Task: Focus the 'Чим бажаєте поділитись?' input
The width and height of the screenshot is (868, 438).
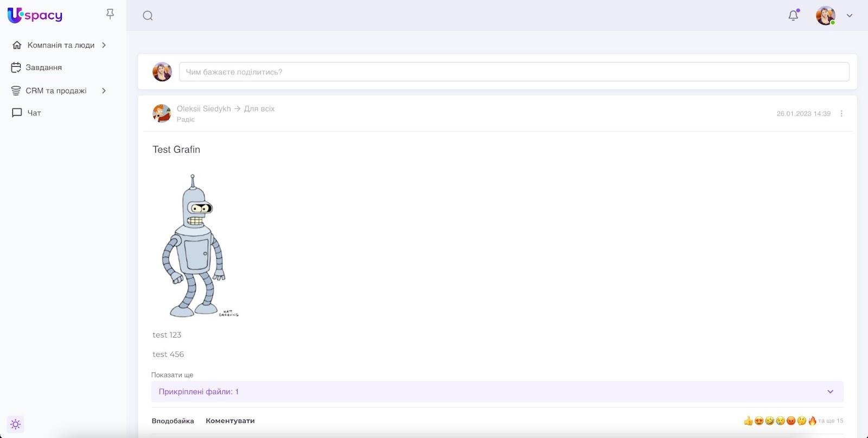Action: [x=514, y=72]
